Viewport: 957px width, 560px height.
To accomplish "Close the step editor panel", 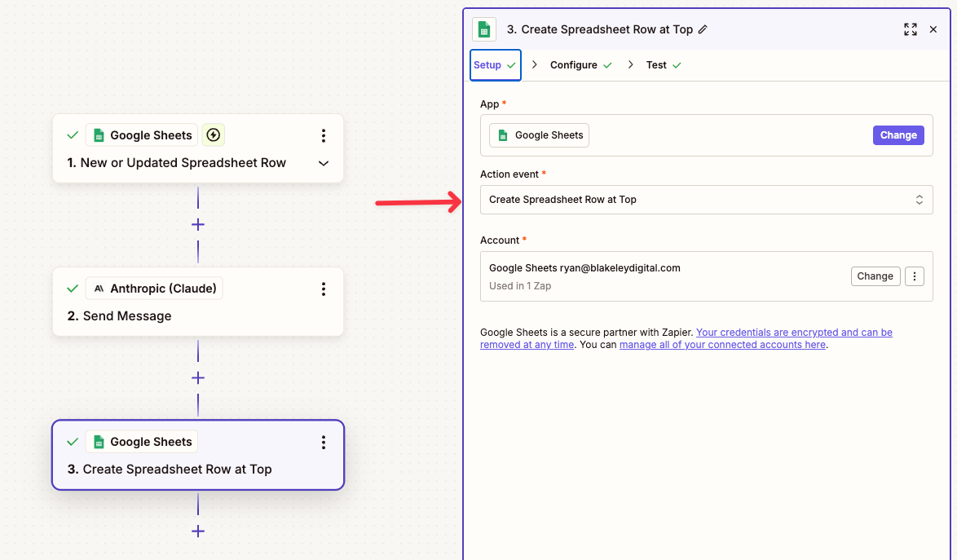I will 933,29.
